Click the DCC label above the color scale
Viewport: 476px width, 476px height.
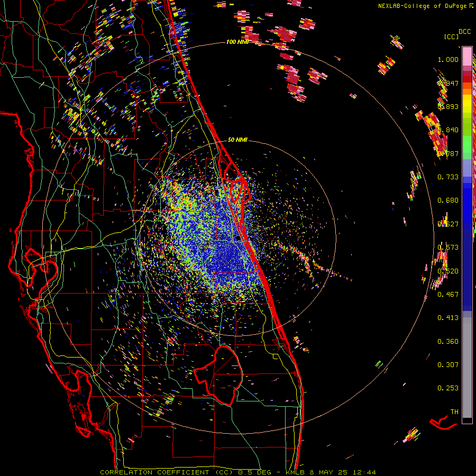click(x=464, y=32)
